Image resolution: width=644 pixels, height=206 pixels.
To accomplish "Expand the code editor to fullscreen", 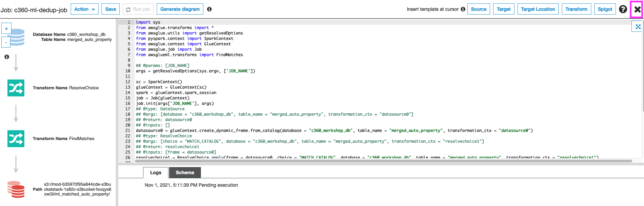I will (638, 26).
